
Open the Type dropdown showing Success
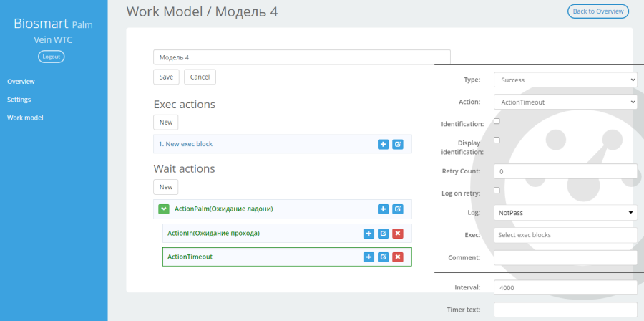click(x=565, y=80)
